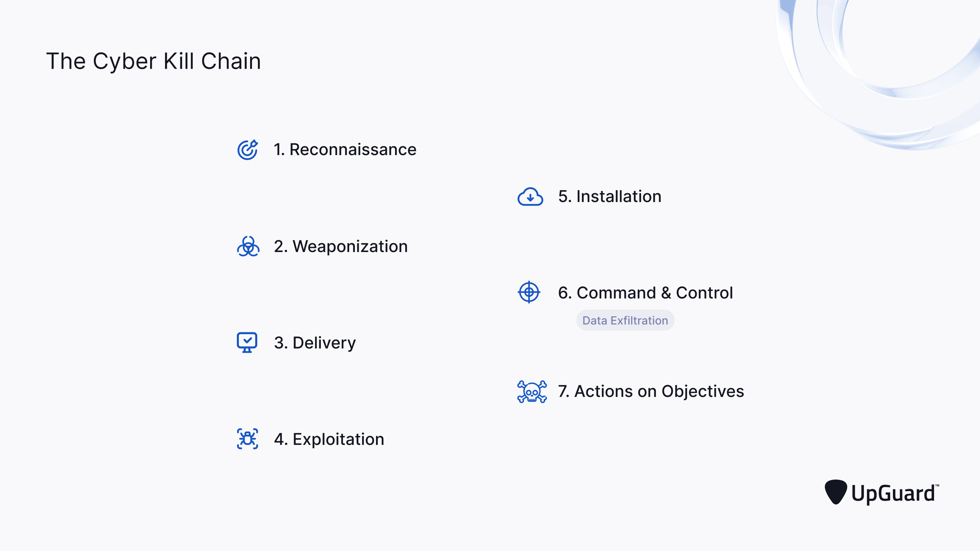Image resolution: width=980 pixels, height=551 pixels.
Task: Select '7. Actions on Objectives' text
Action: [651, 391]
